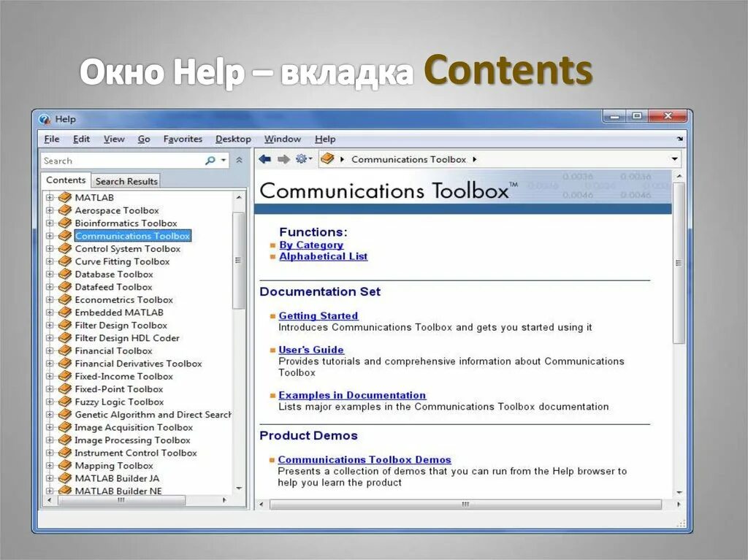Open the Getting Started link
748x560 pixels.
tap(318, 315)
